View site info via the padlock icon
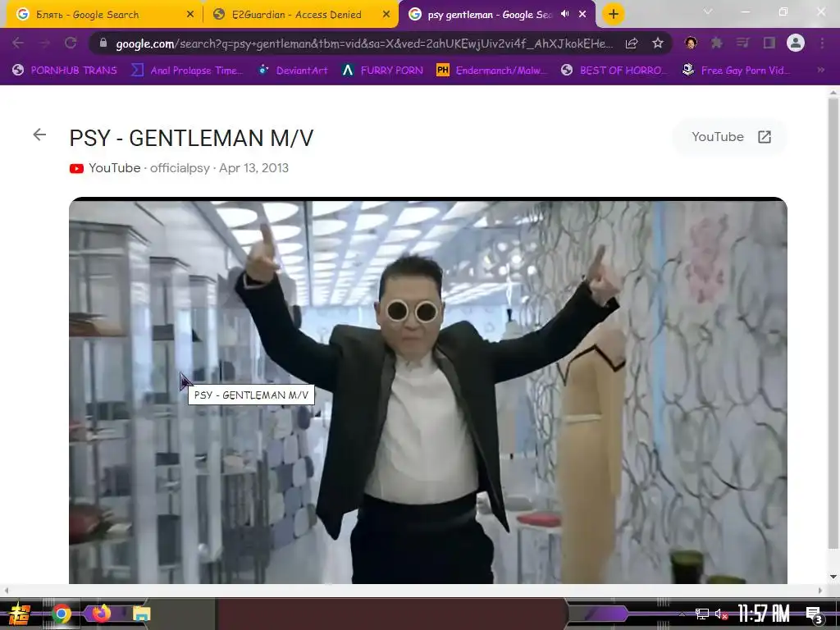 click(103, 43)
